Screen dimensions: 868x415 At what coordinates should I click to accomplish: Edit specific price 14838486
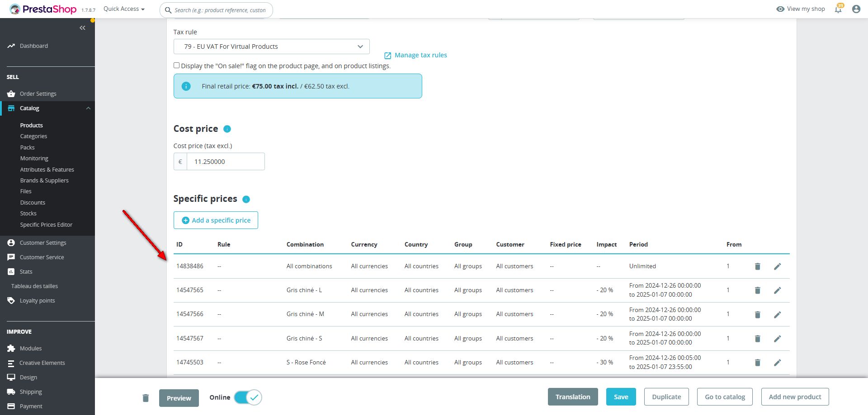click(778, 266)
